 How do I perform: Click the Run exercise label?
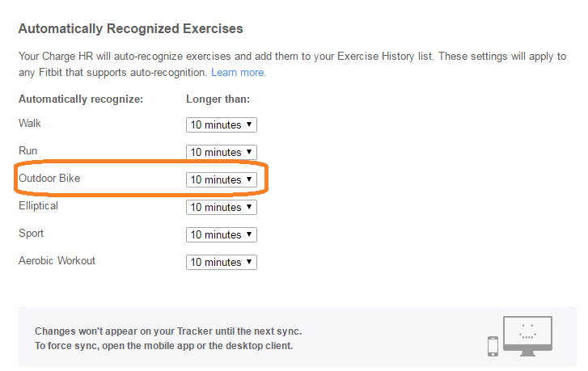pyautogui.click(x=28, y=151)
